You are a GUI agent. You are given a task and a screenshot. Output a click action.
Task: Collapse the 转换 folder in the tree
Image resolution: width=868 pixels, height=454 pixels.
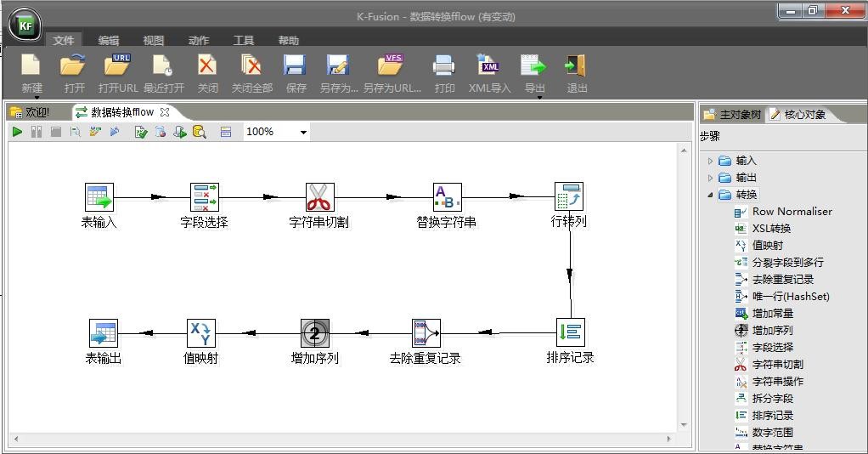(x=710, y=196)
